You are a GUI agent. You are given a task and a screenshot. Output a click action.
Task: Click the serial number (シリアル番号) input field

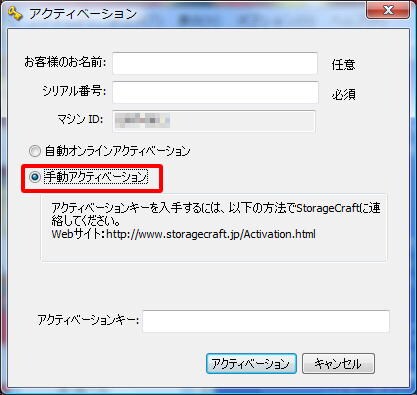click(215, 92)
